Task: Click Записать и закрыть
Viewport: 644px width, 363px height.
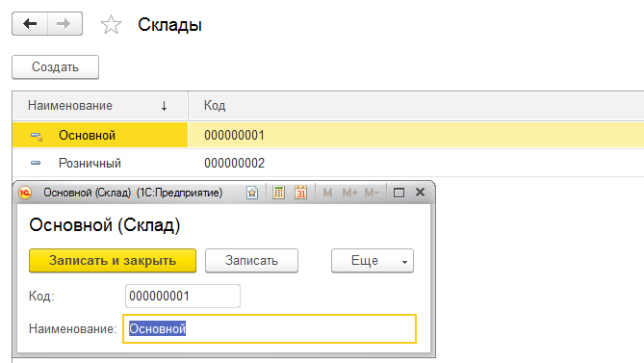Action: click(x=113, y=260)
